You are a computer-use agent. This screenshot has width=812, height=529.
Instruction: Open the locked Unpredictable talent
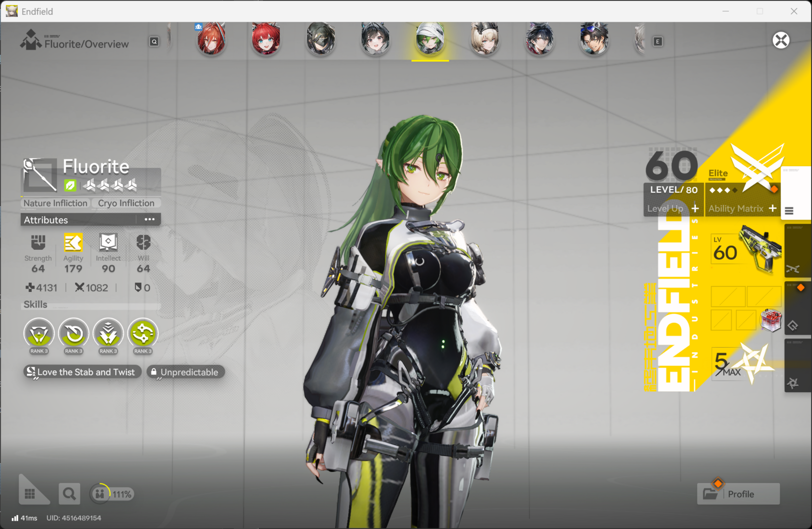(186, 372)
